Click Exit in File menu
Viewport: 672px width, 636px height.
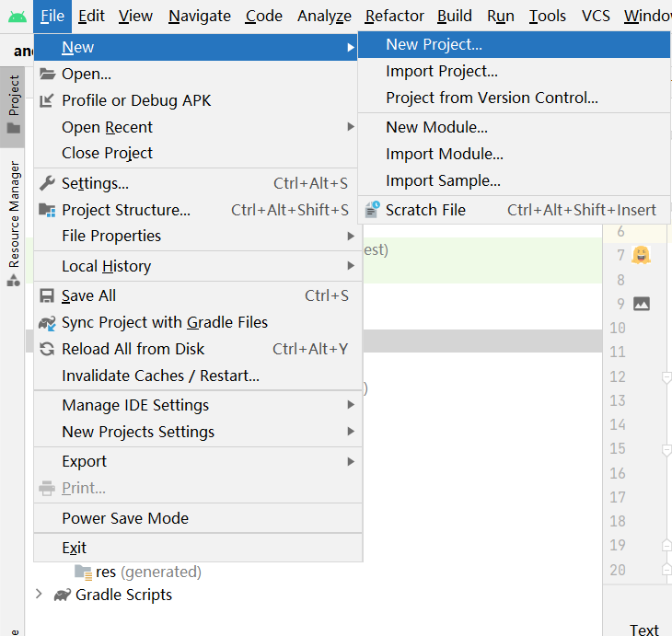click(198, 549)
